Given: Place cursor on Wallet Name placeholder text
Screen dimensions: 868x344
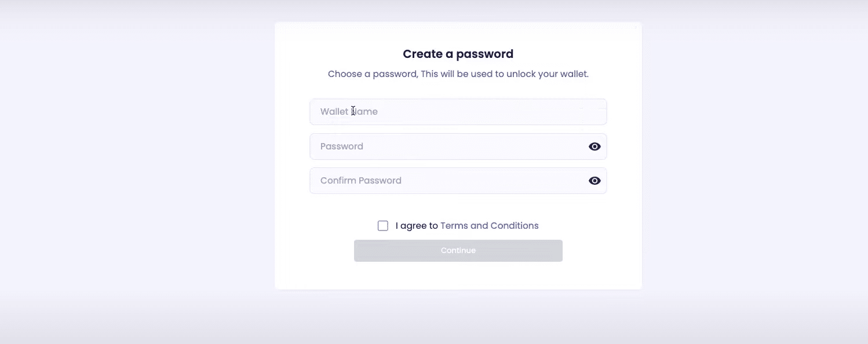Looking at the screenshot, I should (349, 112).
